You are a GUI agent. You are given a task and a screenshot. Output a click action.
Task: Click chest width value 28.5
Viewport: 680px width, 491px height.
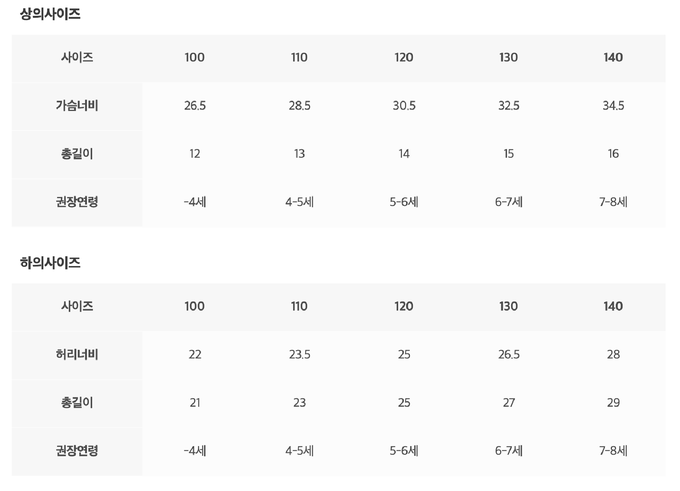[299, 106]
